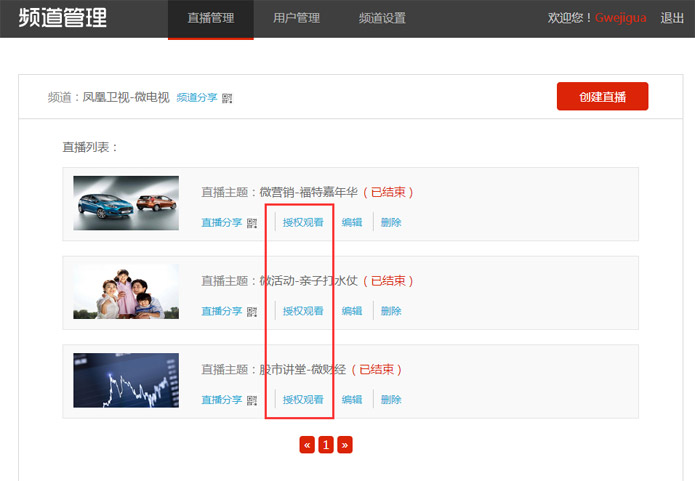Click 授权观看 for 微活动-亲子打水仗
The width and height of the screenshot is (695, 481).
click(x=303, y=311)
